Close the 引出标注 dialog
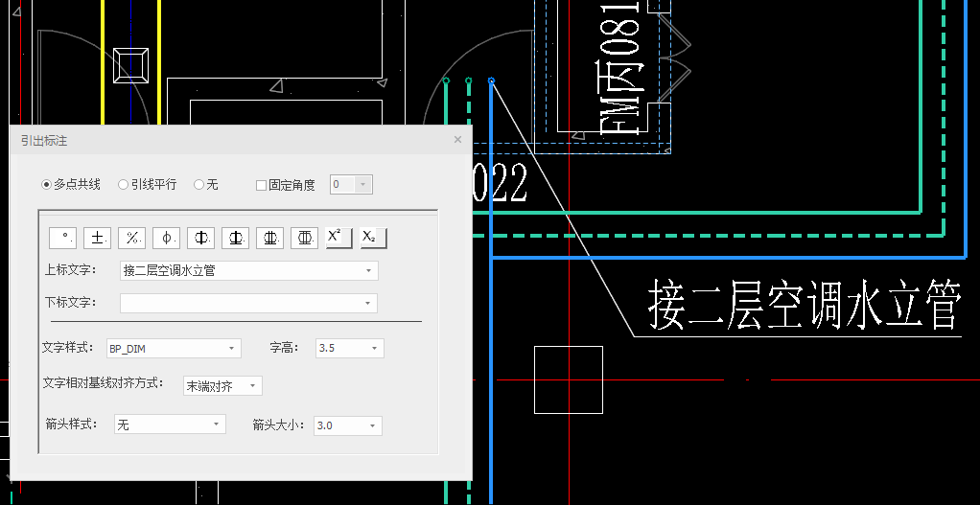Viewport: 980px width, 505px height. point(457,140)
